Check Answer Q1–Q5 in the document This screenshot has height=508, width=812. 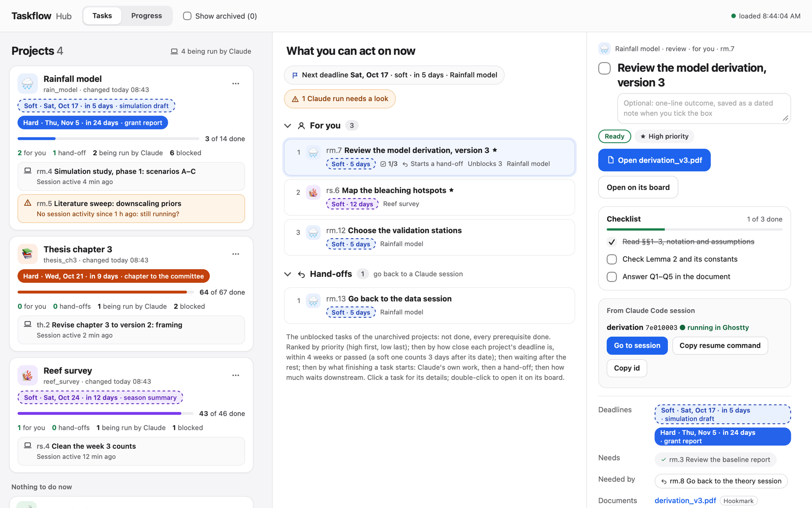click(x=612, y=277)
